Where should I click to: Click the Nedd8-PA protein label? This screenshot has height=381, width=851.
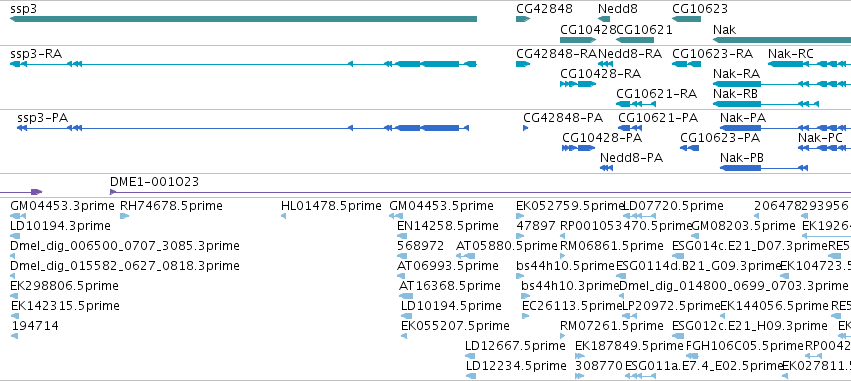coord(631,158)
